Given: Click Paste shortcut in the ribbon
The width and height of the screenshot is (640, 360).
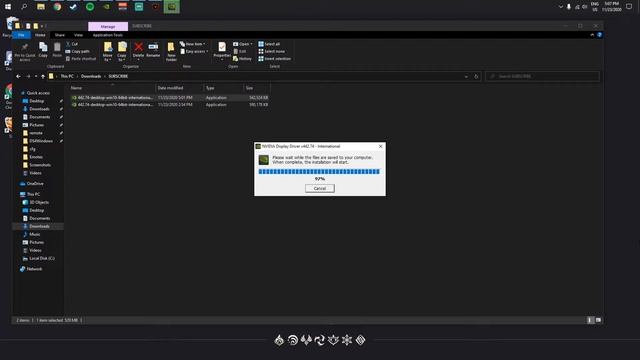Looking at the screenshot, I should pos(81,59).
